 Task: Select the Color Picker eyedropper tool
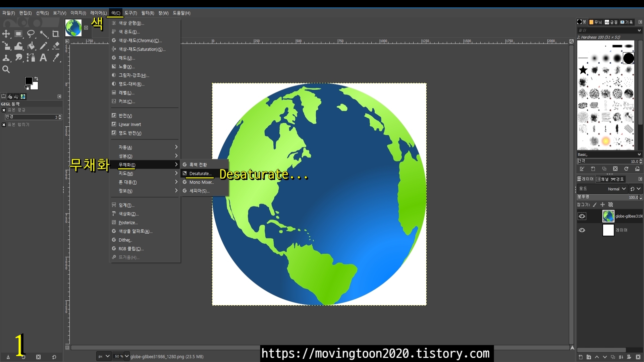tap(56, 58)
